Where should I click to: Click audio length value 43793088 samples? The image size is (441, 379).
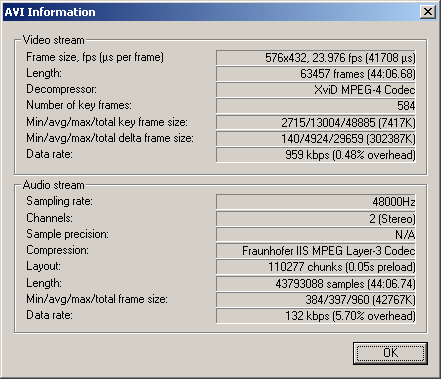(x=316, y=284)
